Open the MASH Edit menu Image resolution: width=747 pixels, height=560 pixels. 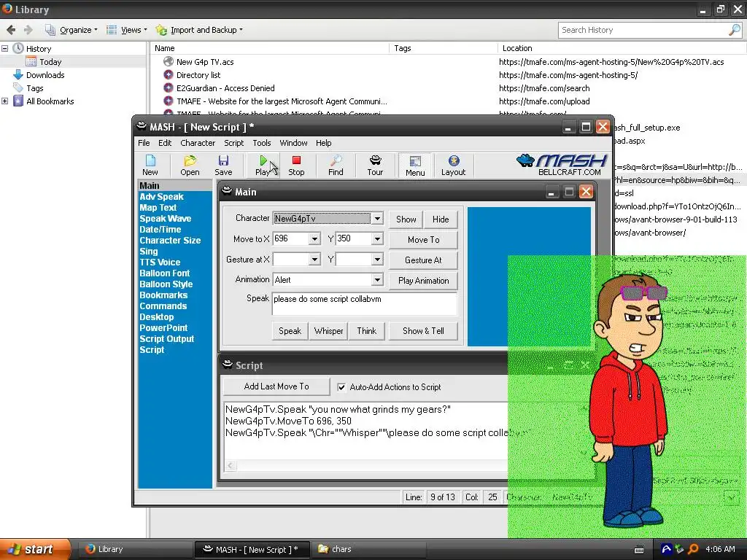(165, 143)
